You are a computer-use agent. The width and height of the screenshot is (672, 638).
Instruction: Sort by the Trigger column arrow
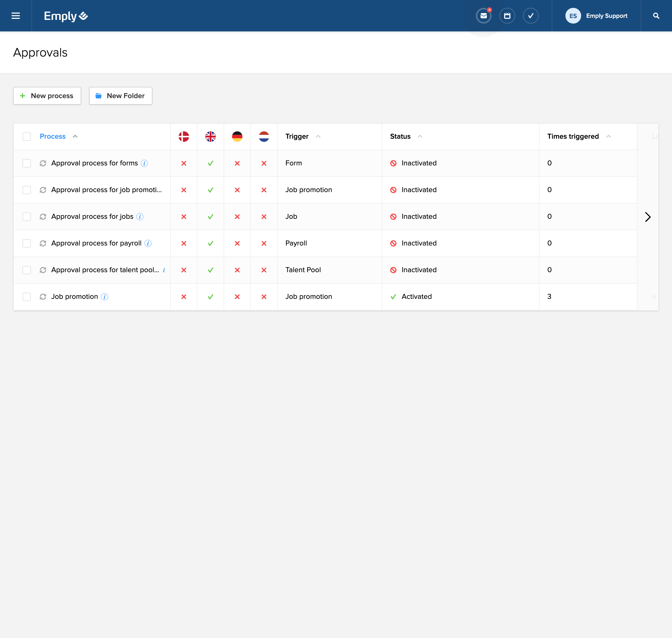[318, 136]
